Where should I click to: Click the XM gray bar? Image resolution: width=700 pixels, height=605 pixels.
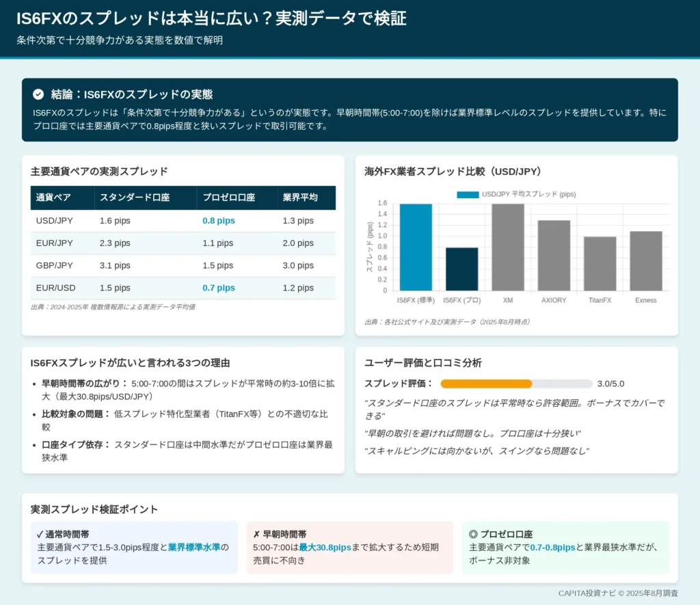click(508, 247)
